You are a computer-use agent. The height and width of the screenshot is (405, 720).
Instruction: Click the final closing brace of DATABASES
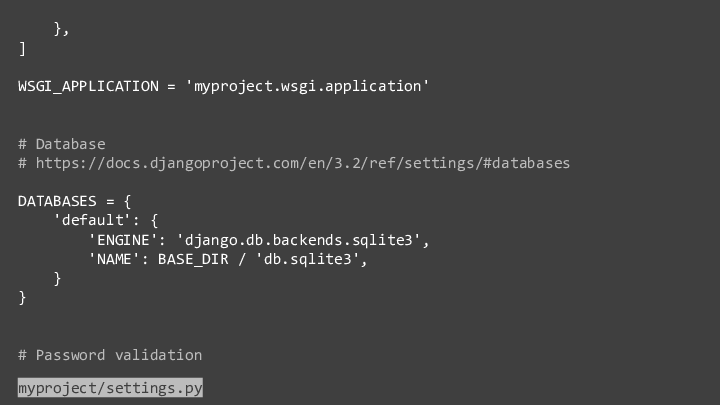pos(22,298)
